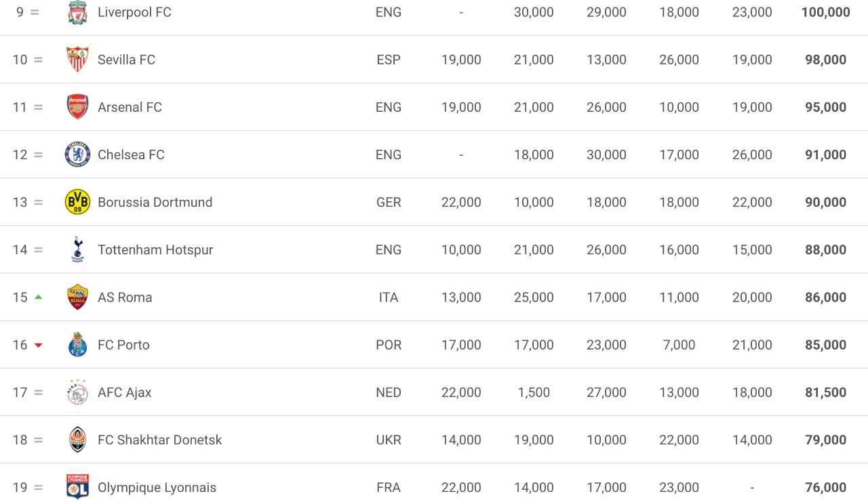Click the Liverpool FC crest icon

click(x=77, y=12)
